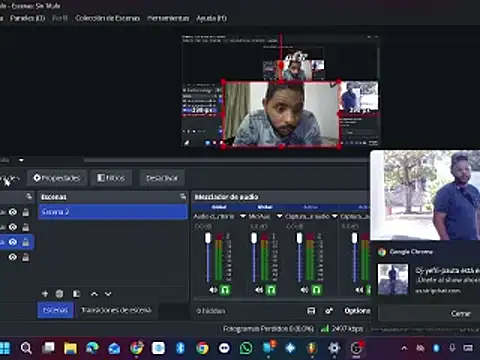Move the scene down with the down arrow
The width and height of the screenshot is (480, 360).
(108, 294)
